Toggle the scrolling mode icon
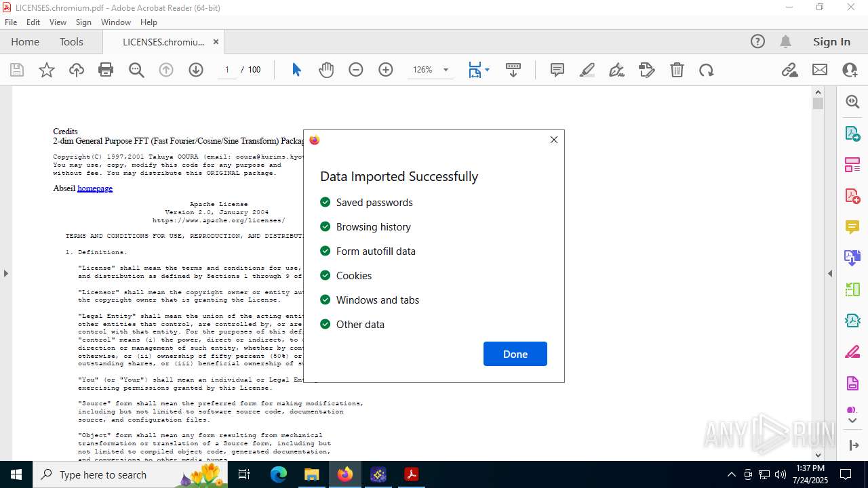Screen dimensions: 868x488 (x=513, y=70)
